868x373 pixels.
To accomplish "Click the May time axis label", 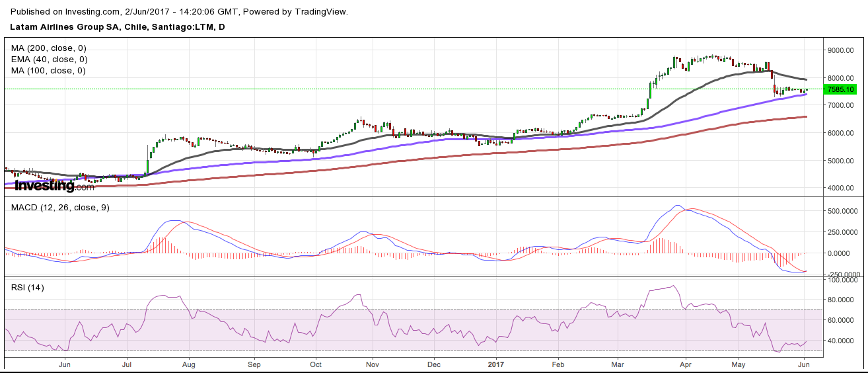I will (x=739, y=364).
